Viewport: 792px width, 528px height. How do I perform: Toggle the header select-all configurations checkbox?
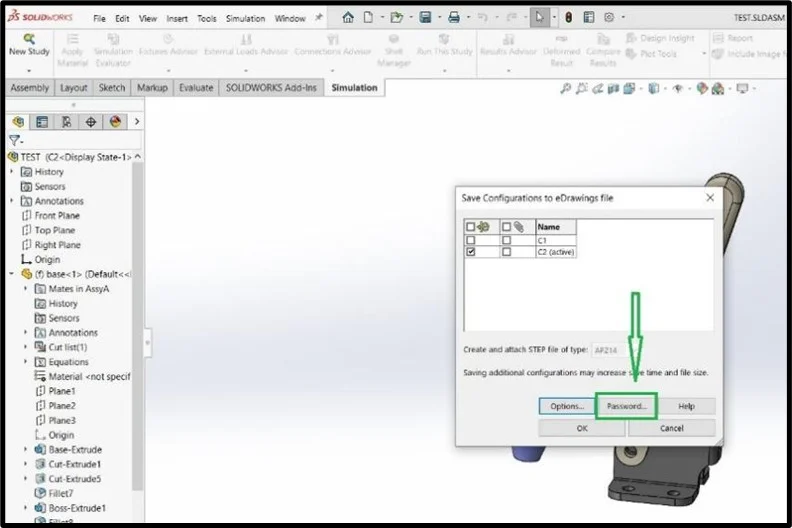pyautogui.click(x=471, y=227)
